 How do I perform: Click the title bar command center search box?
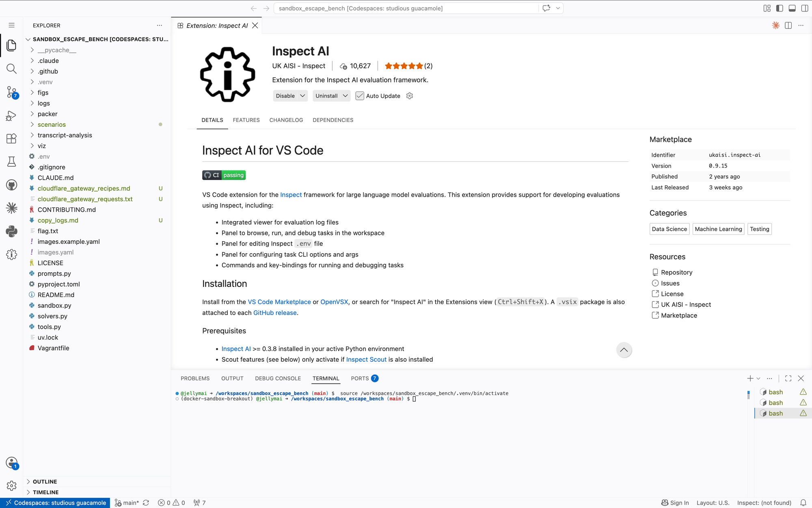(x=406, y=8)
